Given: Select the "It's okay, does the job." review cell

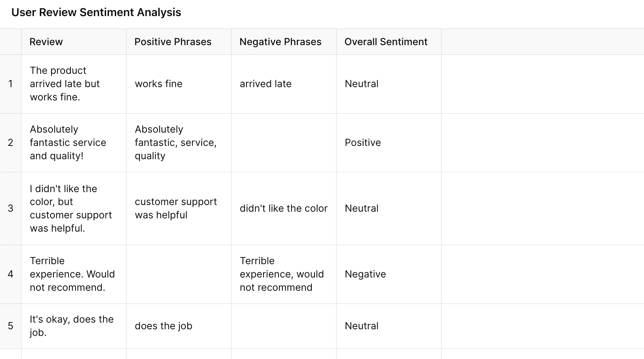Looking at the screenshot, I should click(x=71, y=326).
